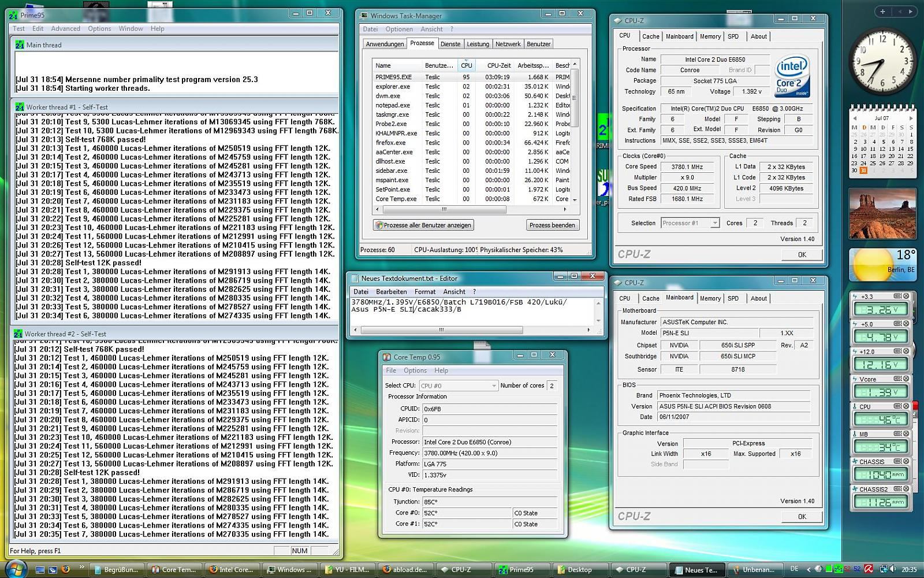The height and width of the screenshot is (578, 924).
Task: Open Memory tab in CPU-Z processor window
Action: (x=710, y=36)
